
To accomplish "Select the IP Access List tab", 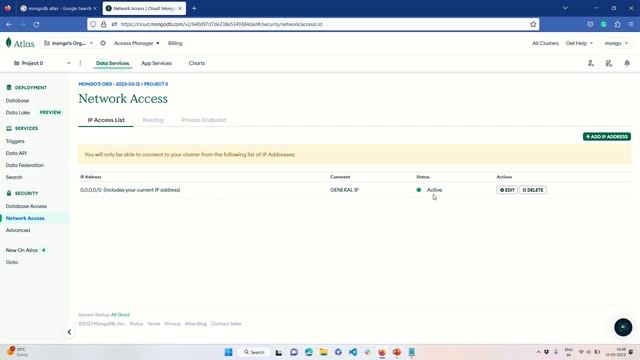I will point(106,120).
